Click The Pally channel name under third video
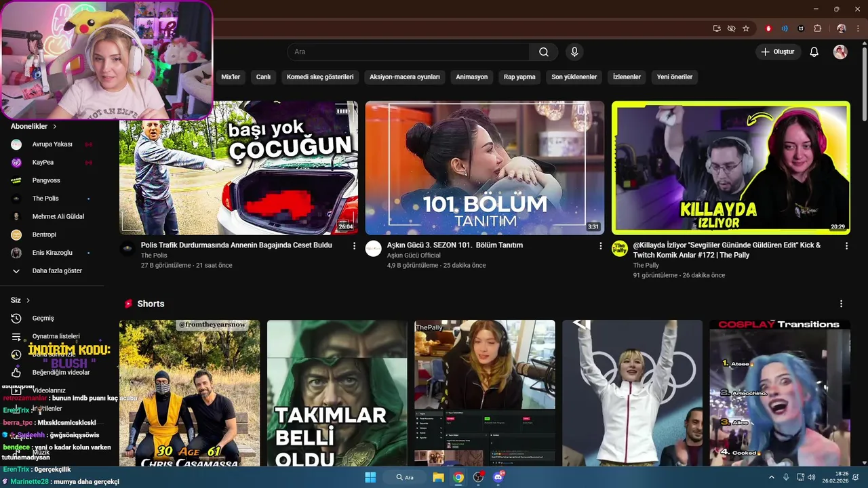 click(x=646, y=266)
